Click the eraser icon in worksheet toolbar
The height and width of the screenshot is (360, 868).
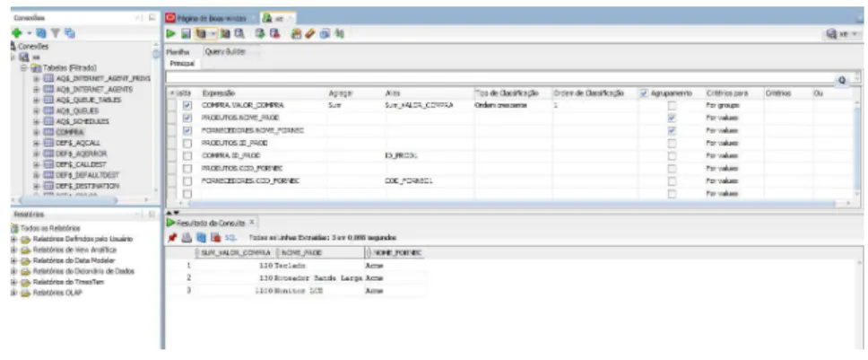click(x=310, y=34)
